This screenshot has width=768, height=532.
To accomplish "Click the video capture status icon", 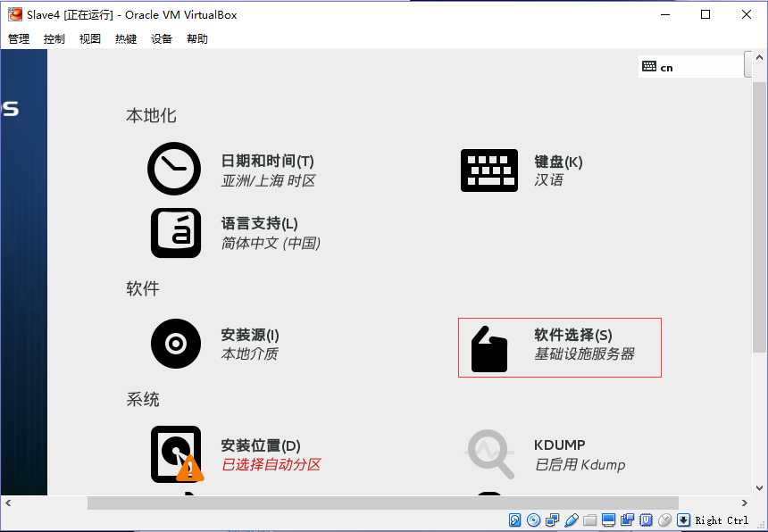I will click(627, 520).
